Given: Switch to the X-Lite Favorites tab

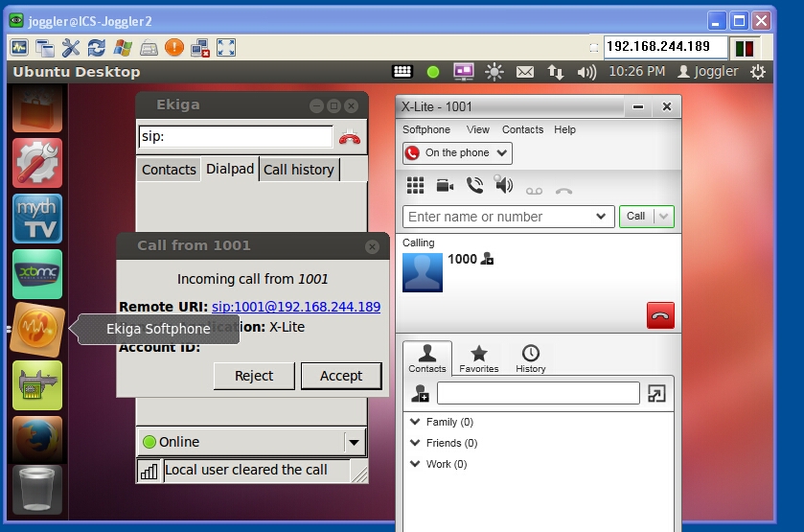Looking at the screenshot, I should point(479,359).
